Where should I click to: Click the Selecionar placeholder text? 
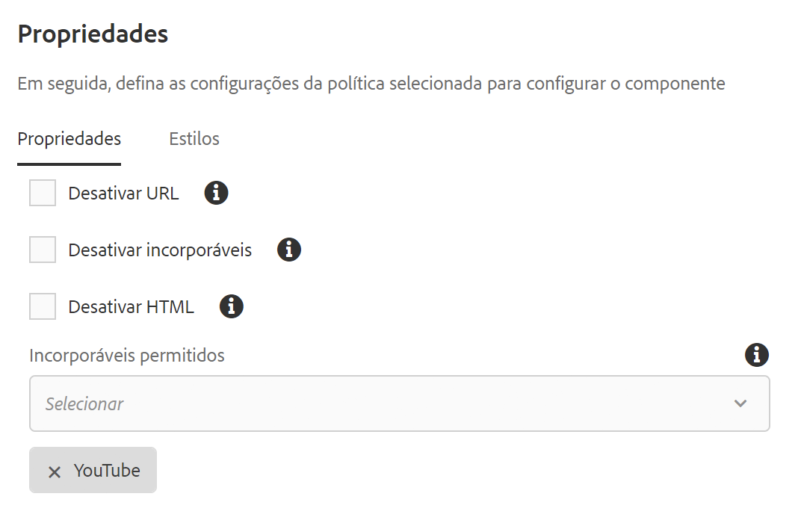84,404
